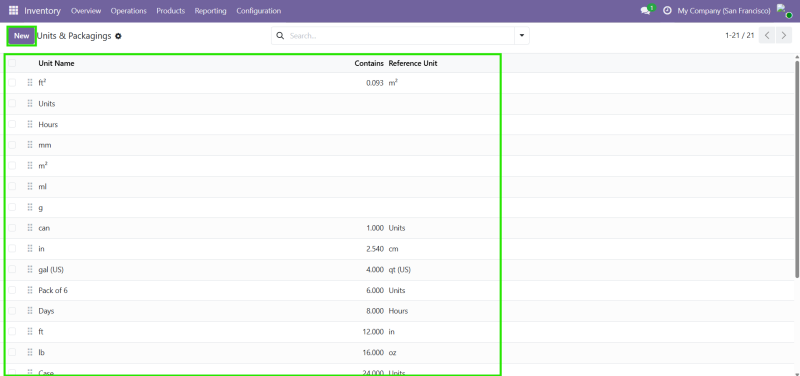Image resolution: width=800 pixels, height=376 pixels.
Task: Grab the drag handle for g row
Action: point(30,207)
